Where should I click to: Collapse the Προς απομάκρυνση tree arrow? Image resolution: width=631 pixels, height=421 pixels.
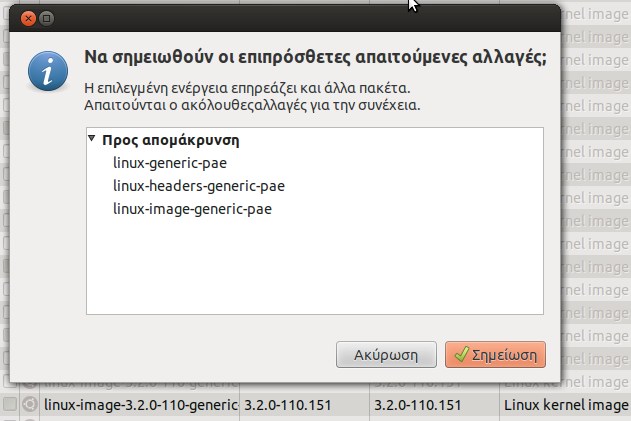92,139
